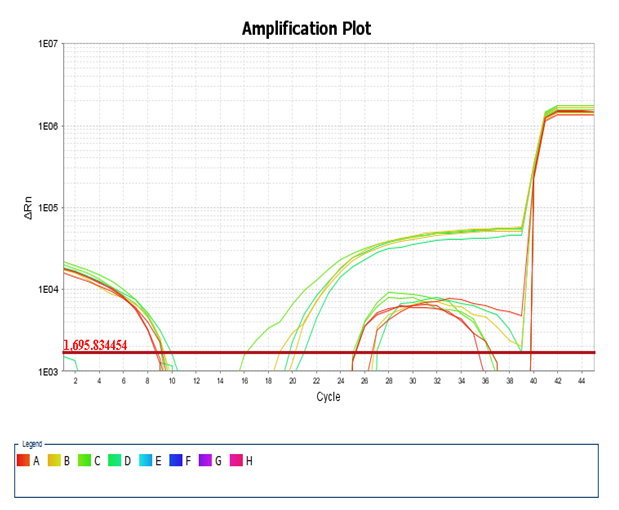This screenshot has height=510, width=619.
Task: Select the yellow legend swatch for B
Action: (53, 460)
